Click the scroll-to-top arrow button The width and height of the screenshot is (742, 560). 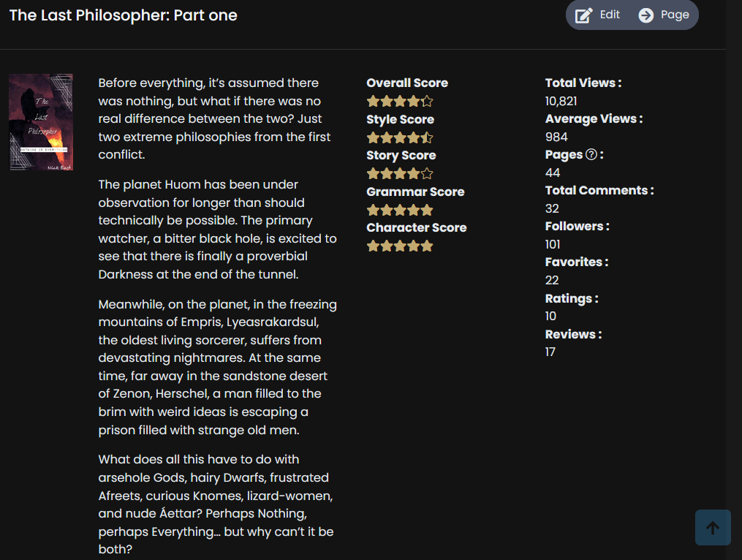[x=713, y=527]
